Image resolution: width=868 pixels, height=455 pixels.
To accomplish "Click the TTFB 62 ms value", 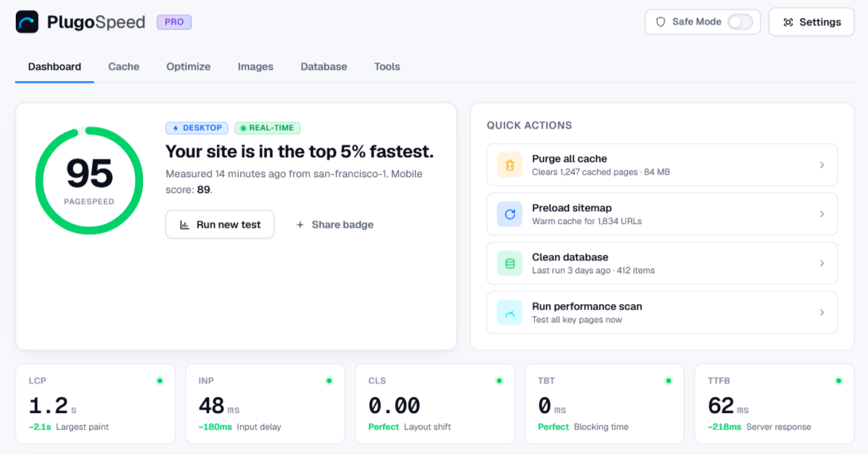I will [728, 407].
